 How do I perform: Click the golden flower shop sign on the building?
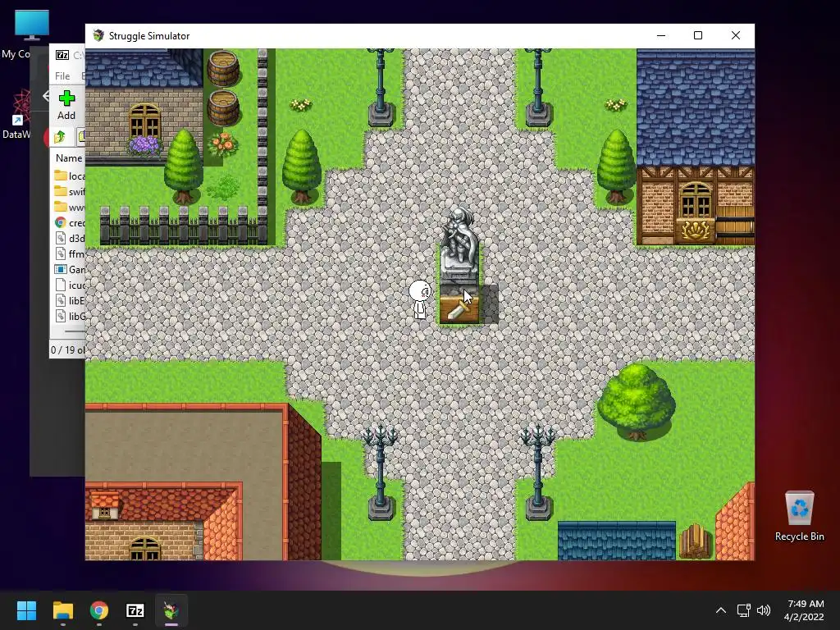coord(696,230)
